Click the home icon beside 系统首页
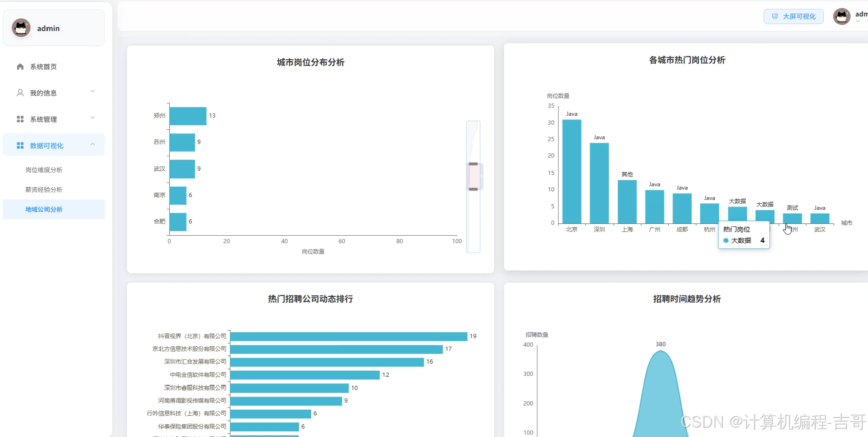The height and width of the screenshot is (437, 868). point(20,67)
